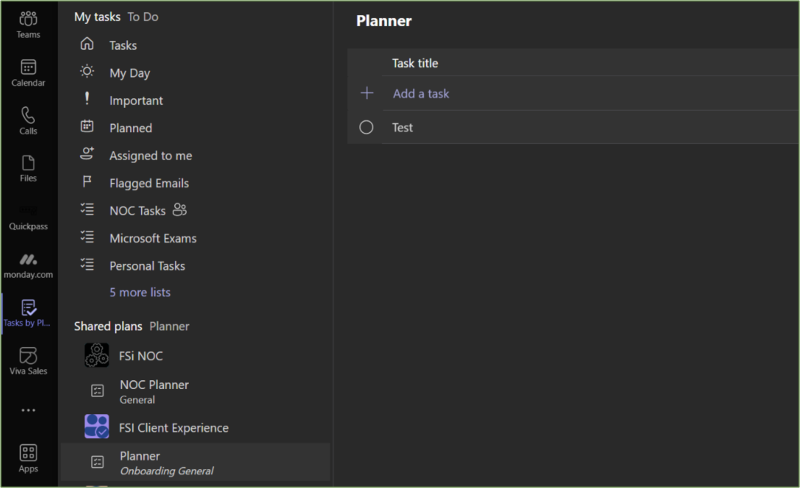
Task: Click the sun icon beside My Day
Action: (x=87, y=71)
